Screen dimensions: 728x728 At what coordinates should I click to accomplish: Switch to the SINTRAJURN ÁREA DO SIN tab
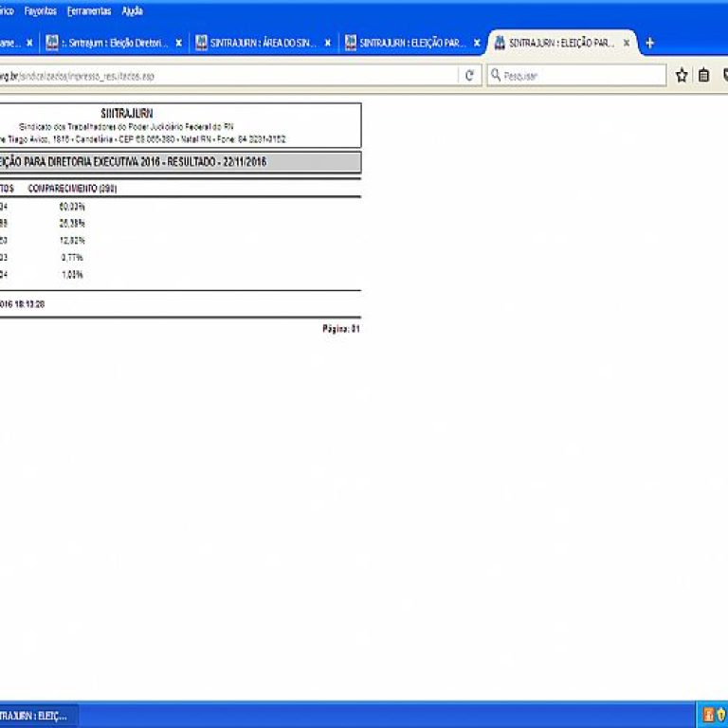click(264, 43)
